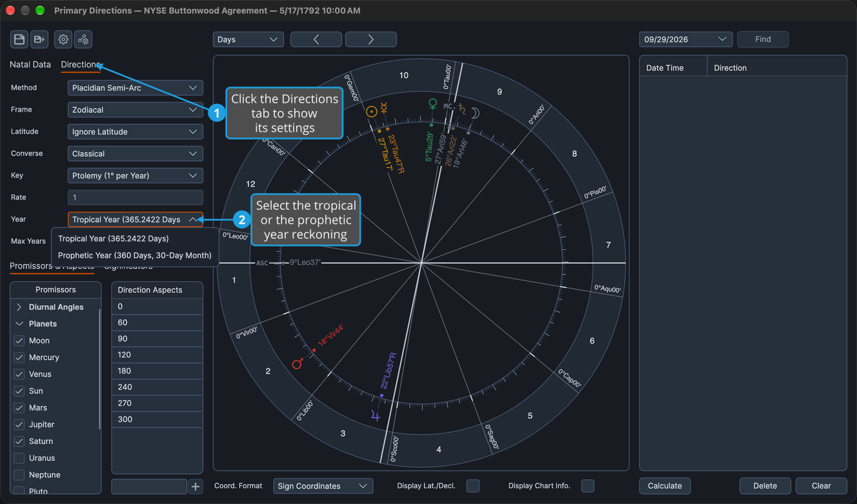Image resolution: width=857 pixels, height=504 pixels.
Task: Click the Clear button
Action: (821, 486)
